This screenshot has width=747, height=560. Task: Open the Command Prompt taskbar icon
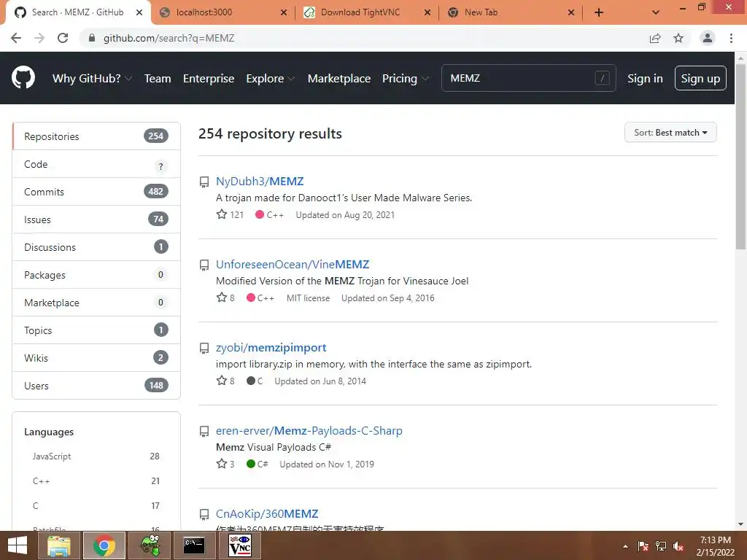click(194, 545)
